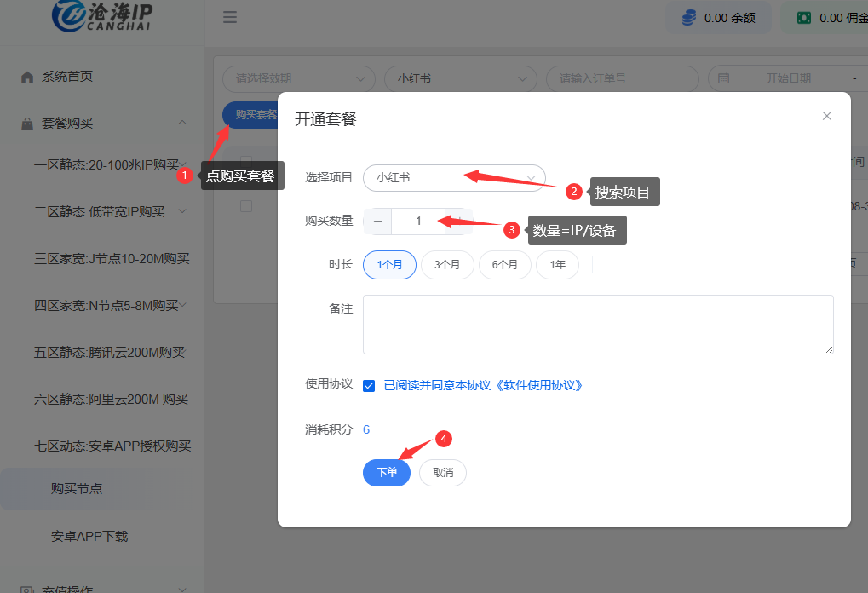Open 安卓APP下载 in the sidebar
The width and height of the screenshot is (868, 593).
pyautogui.click(x=89, y=537)
